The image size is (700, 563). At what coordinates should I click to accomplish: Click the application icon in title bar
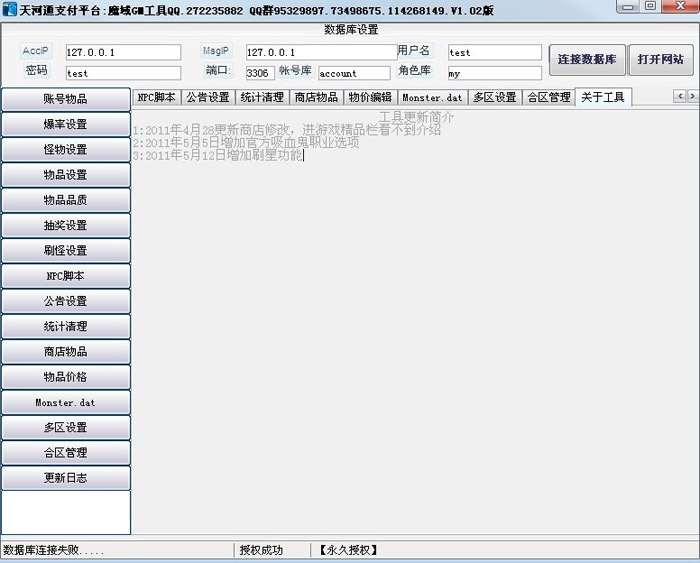tap(10, 8)
